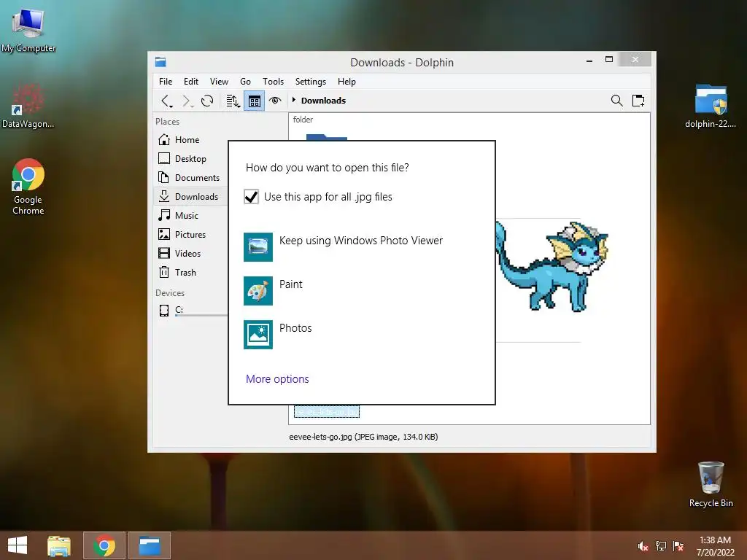Click the muted volume tray icon
Image resolution: width=747 pixels, height=560 pixels.
coord(643,546)
